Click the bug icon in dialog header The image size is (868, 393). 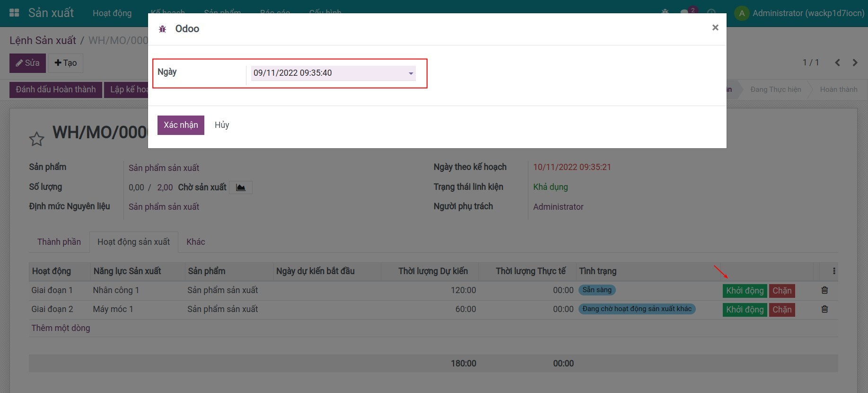[162, 29]
